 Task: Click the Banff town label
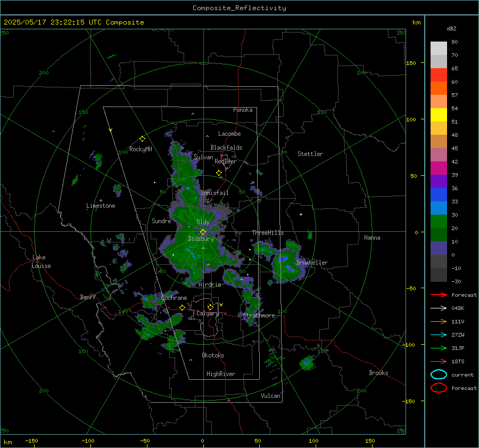[x=88, y=297]
